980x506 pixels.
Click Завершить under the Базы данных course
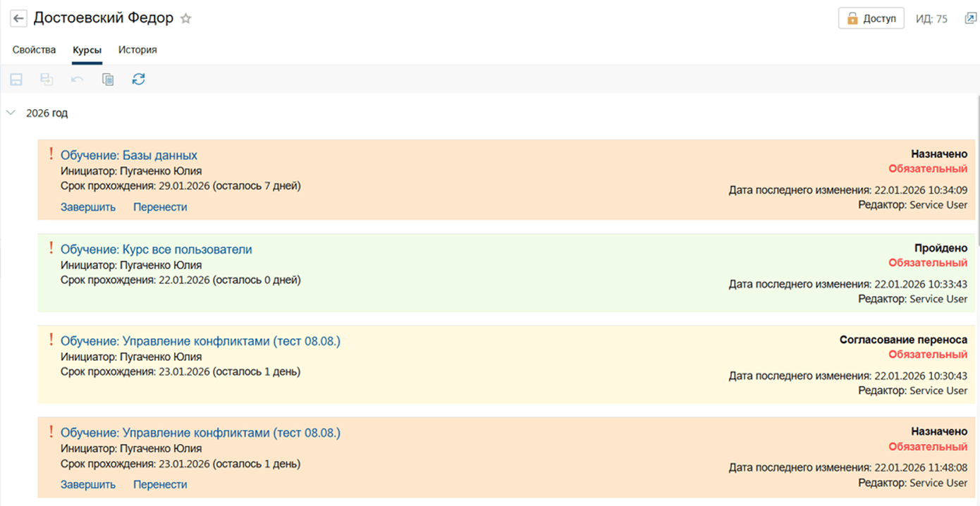88,207
